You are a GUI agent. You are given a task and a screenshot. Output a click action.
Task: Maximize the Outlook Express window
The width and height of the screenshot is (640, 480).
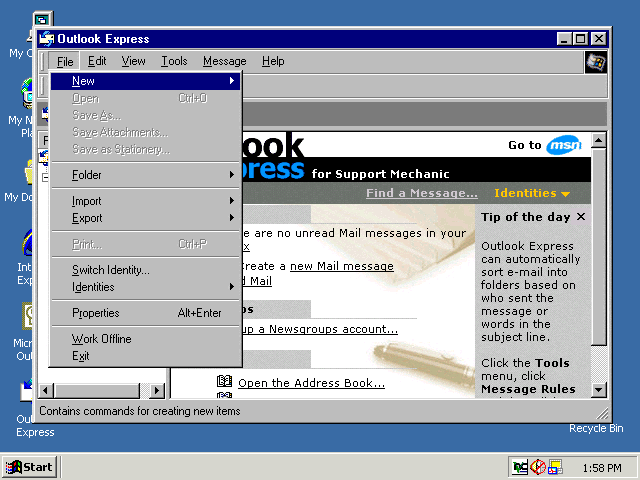pyautogui.click(x=580, y=39)
